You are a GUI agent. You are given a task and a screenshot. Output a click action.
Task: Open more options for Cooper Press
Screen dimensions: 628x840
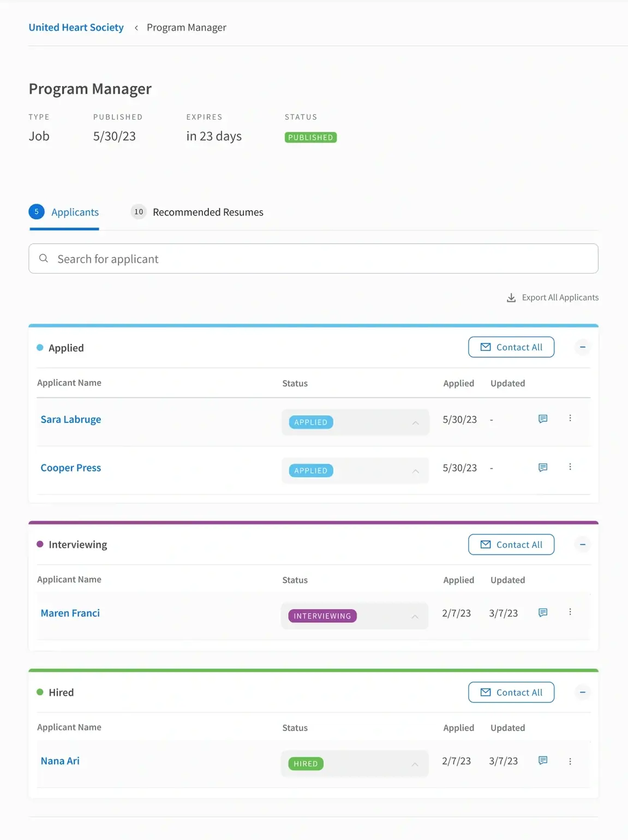(570, 467)
